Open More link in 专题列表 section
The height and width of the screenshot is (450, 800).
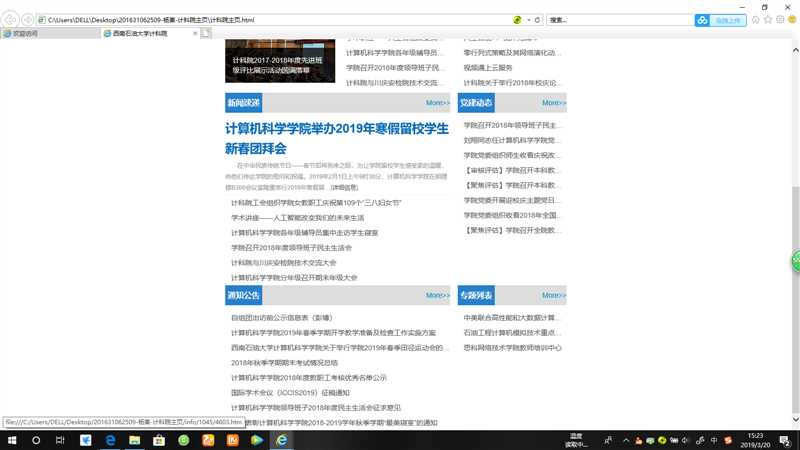[x=554, y=295]
